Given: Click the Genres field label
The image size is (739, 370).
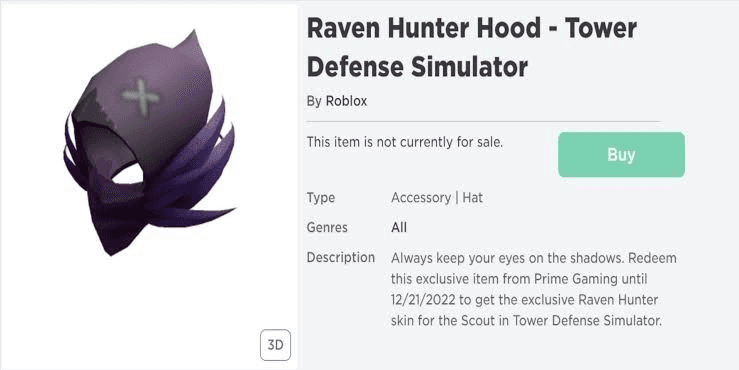Looking at the screenshot, I should coord(327,228).
